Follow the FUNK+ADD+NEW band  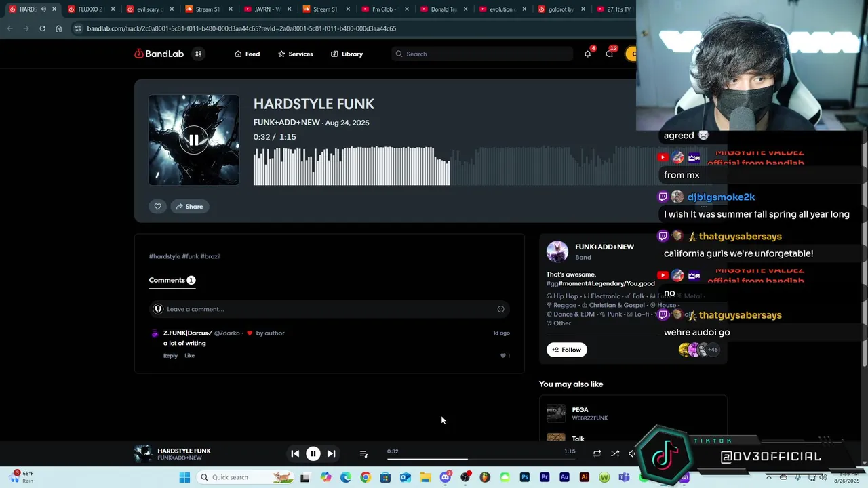coord(567,350)
